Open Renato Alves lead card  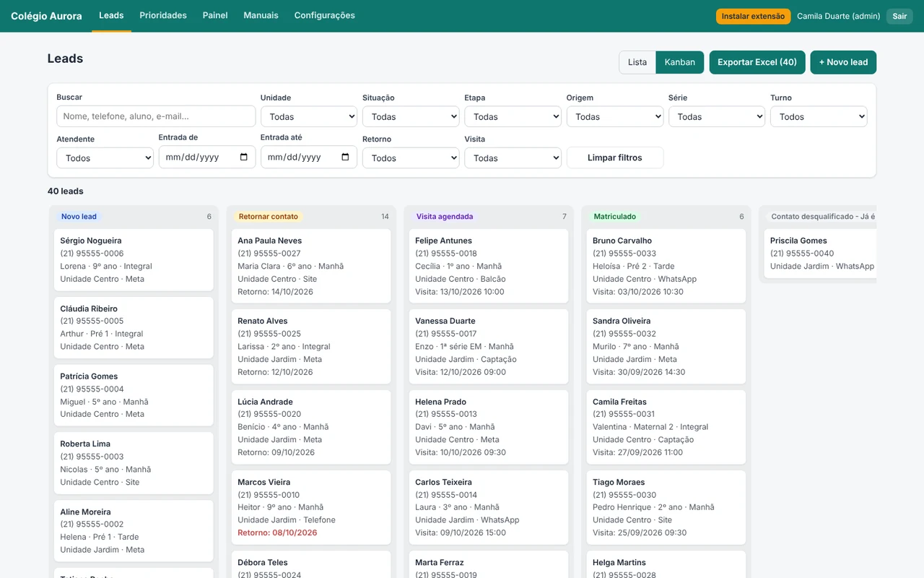[x=311, y=347]
